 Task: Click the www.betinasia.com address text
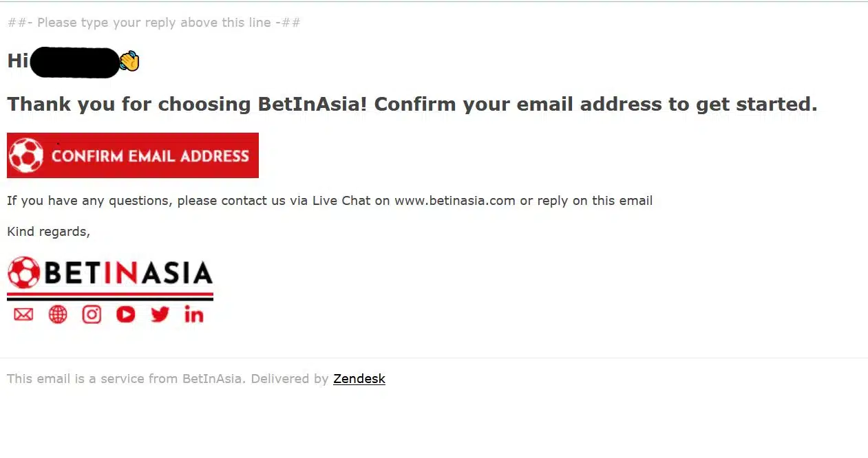pyautogui.click(x=455, y=201)
